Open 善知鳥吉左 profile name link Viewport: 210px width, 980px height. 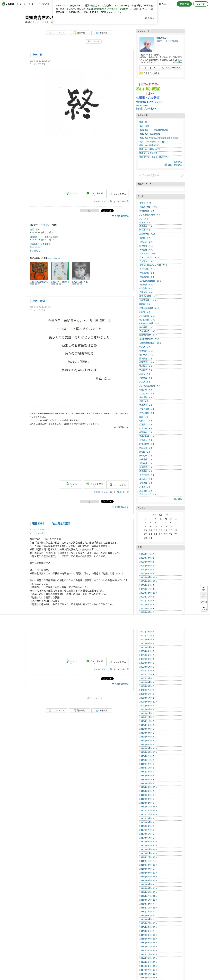coord(161,38)
